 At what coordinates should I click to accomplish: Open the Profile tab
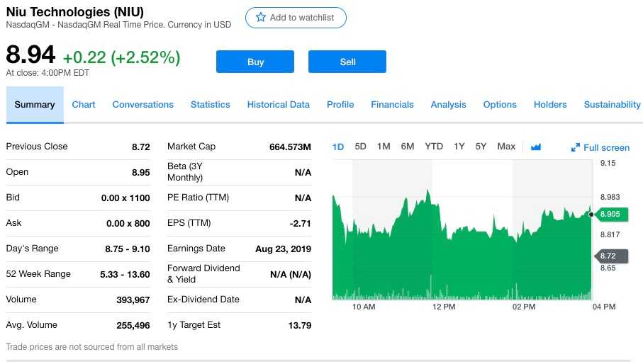(340, 105)
